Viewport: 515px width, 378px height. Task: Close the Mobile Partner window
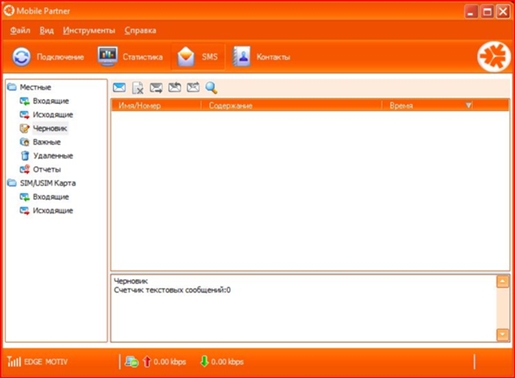[x=503, y=12]
